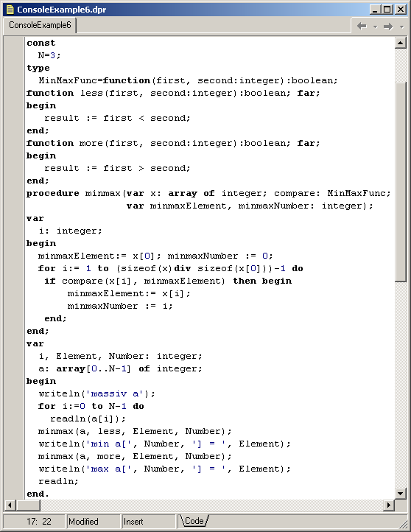This screenshot has width=411, height=532.
Task: Click the 'function more' declaration line
Action: tap(173, 143)
